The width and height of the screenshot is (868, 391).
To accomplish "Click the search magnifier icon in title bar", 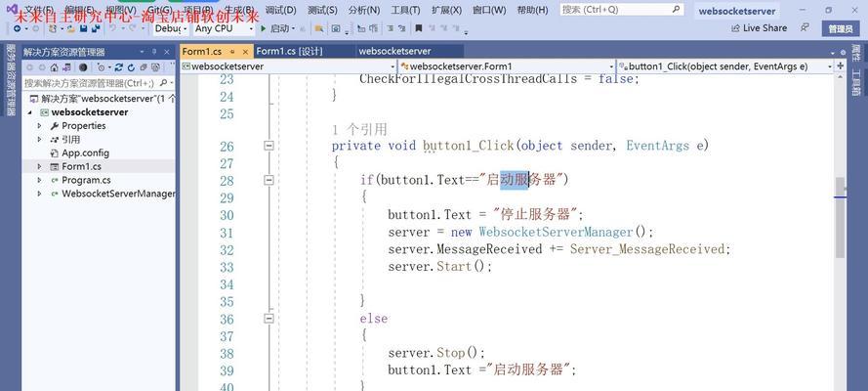I will pyautogui.click(x=677, y=10).
